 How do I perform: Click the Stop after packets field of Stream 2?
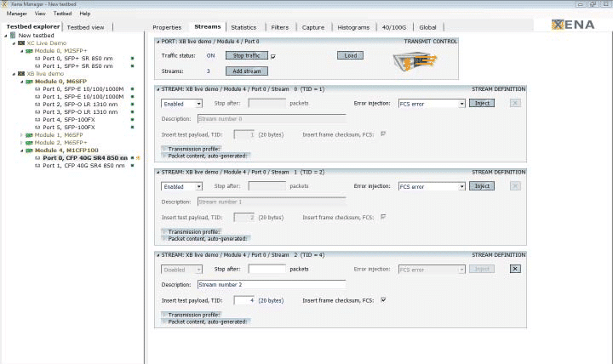pos(267,269)
